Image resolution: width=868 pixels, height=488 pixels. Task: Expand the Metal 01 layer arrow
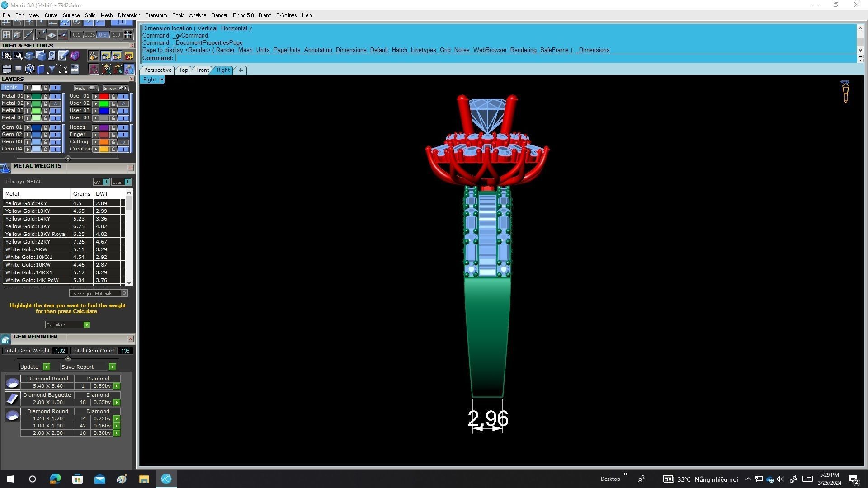click(x=28, y=96)
